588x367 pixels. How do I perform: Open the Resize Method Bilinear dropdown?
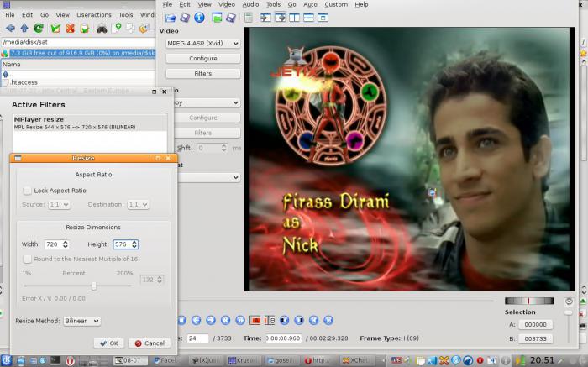pyautogui.click(x=81, y=321)
